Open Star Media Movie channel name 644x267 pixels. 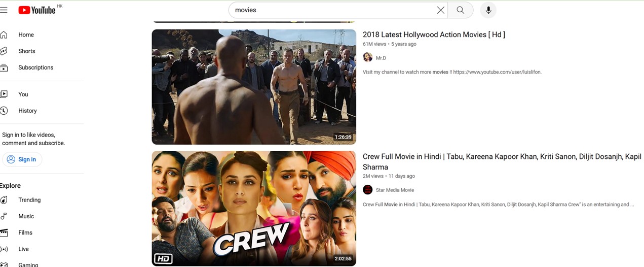[395, 190]
